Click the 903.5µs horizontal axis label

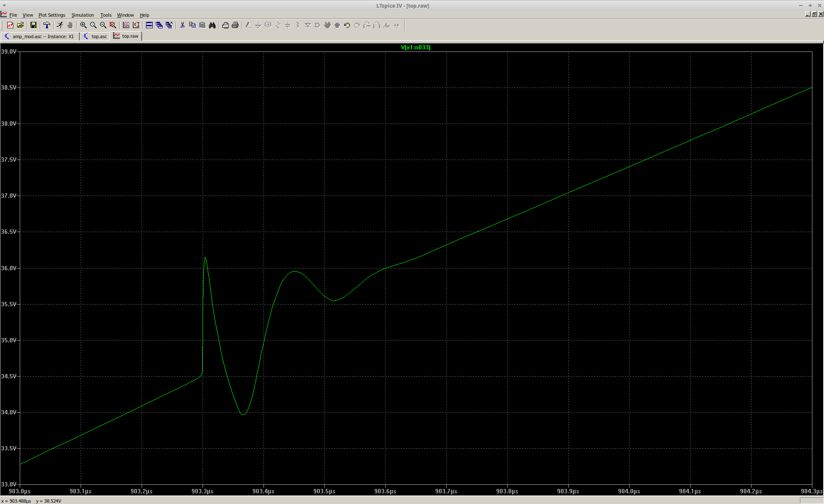324,491
